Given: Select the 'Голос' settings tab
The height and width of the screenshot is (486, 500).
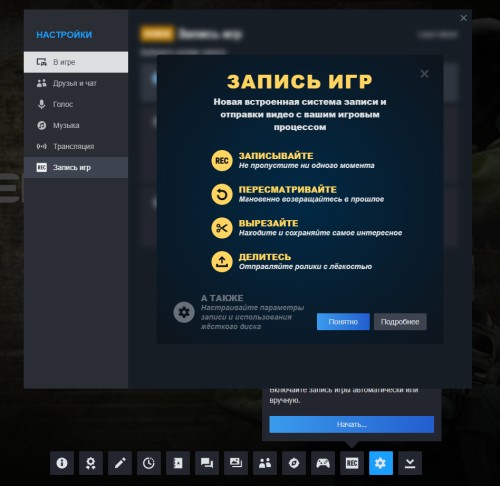Looking at the screenshot, I should tap(76, 104).
